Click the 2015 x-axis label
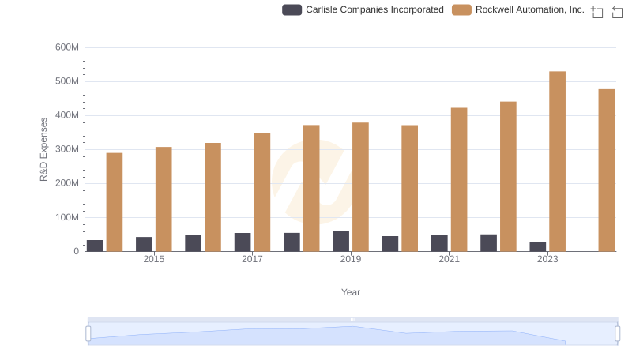The height and width of the screenshot is (364, 632). [153, 259]
